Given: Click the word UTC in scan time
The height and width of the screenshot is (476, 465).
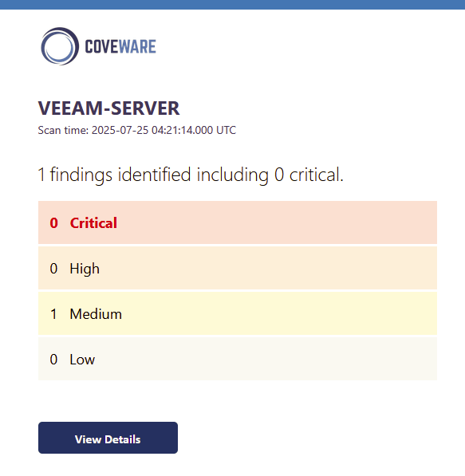Looking at the screenshot, I should (x=226, y=130).
